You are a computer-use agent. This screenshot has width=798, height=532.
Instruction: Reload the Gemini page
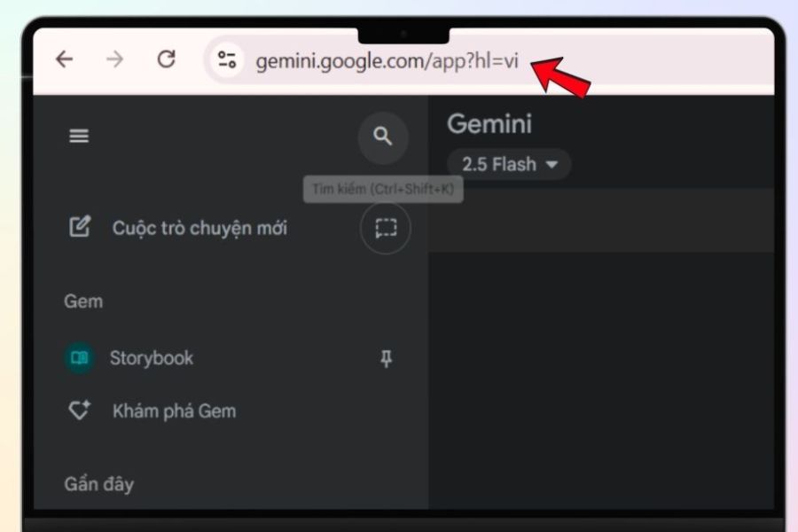point(166,59)
